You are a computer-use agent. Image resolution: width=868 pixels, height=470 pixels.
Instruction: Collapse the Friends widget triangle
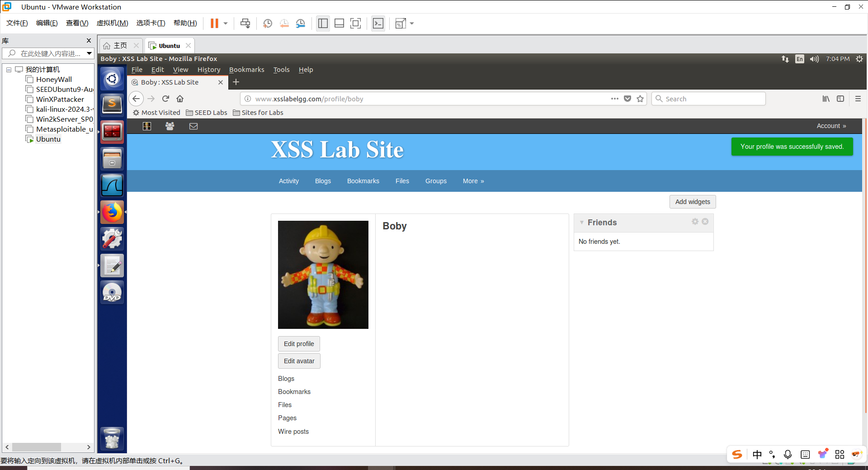pos(582,223)
